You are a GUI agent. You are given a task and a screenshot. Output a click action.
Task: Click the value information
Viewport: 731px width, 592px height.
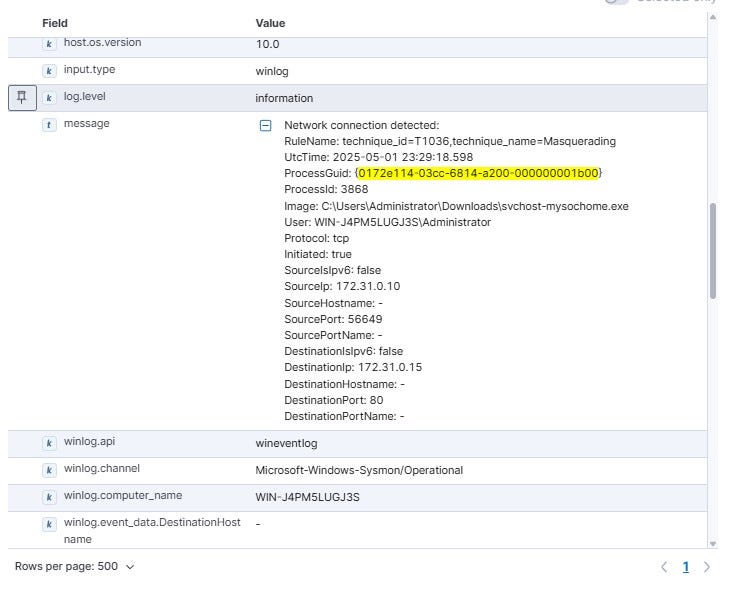coord(284,98)
